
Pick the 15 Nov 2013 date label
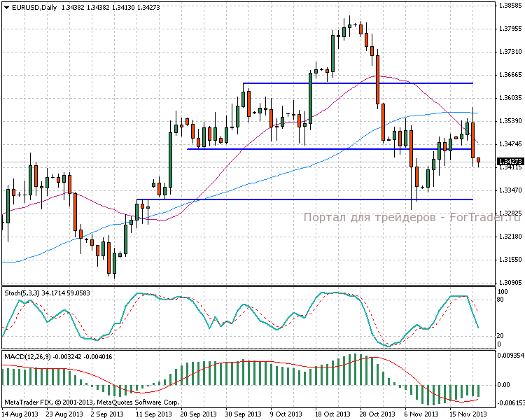(x=468, y=414)
